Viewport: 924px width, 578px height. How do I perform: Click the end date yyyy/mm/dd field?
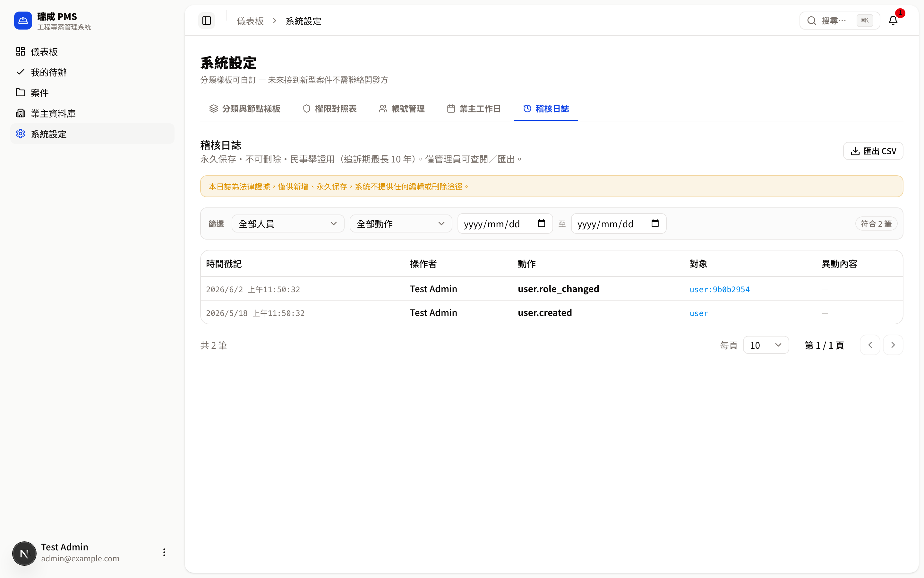tap(619, 223)
